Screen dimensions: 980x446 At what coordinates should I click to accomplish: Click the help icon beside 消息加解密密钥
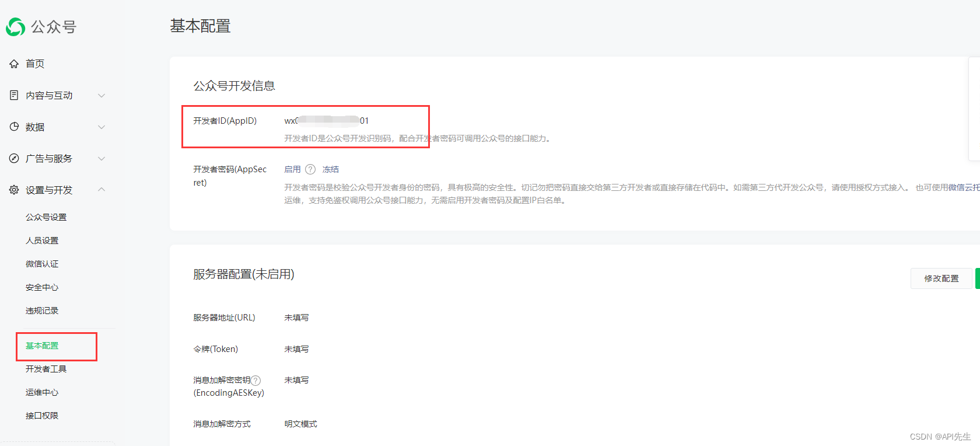[256, 381]
